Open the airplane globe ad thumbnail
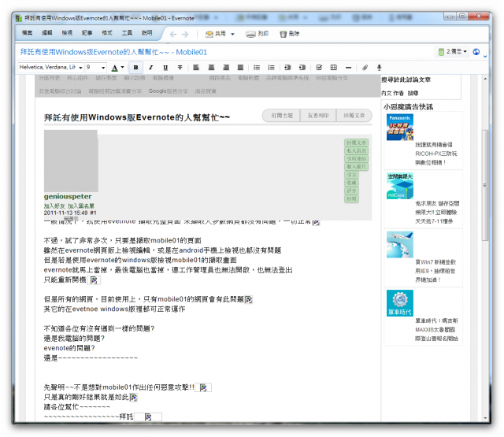This screenshot has height=437, width=504. pos(400,245)
